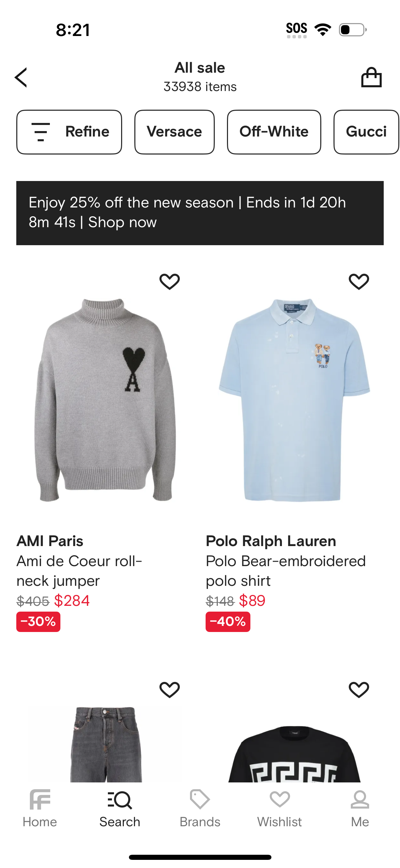Filter sale by Off-White chip

coord(274,132)
